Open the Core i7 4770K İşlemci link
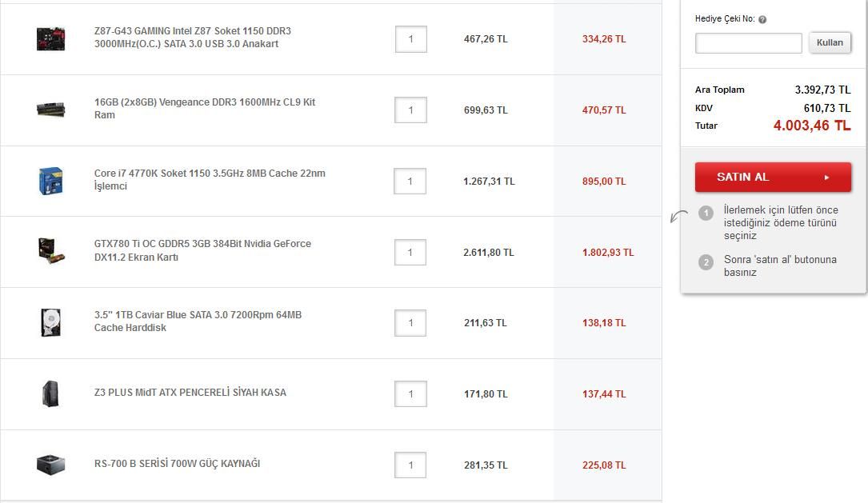This screenshot has height=503, width=868. [209, 180]
